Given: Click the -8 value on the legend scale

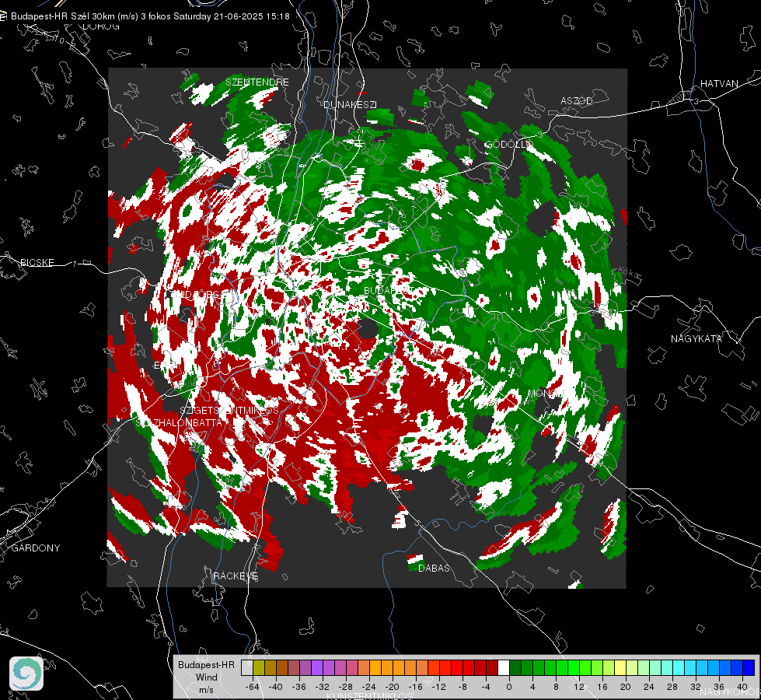Looking at the screenshot, I should (462, 687).
